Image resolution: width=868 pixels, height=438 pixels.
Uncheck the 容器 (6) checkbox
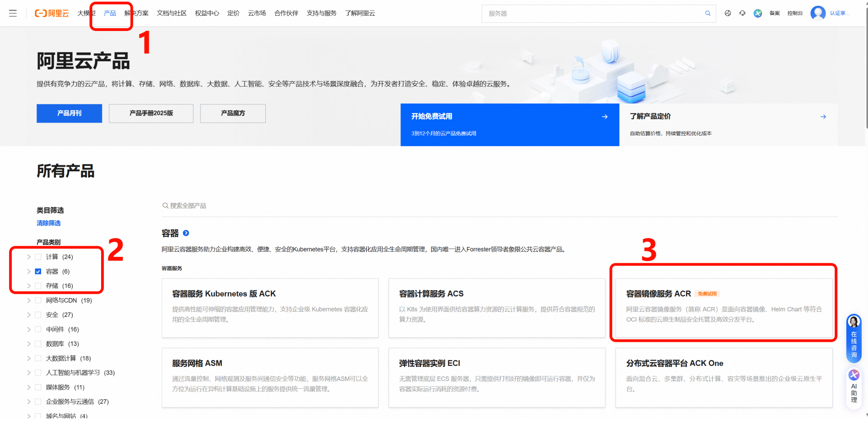(38, 271)
